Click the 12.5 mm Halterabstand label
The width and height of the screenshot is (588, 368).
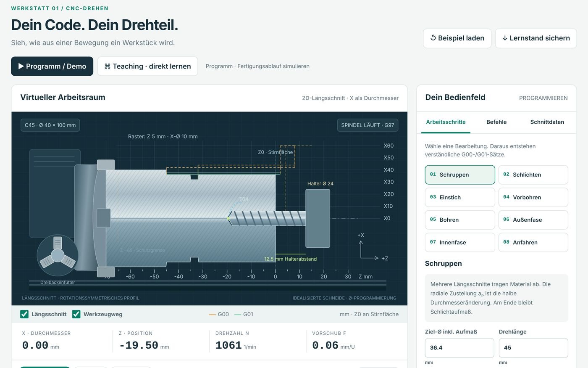[x=290, y=259]
